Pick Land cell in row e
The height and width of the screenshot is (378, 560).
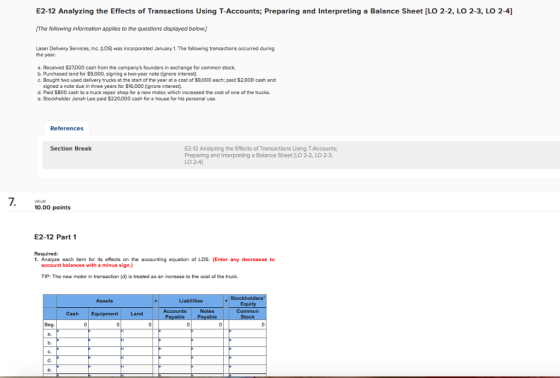coord(137,369)
